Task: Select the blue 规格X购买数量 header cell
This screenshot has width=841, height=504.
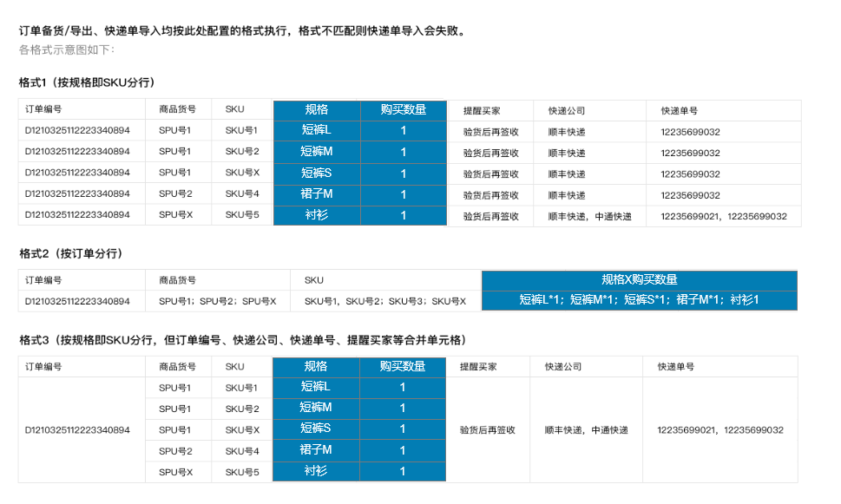Action: click(639, 280)
